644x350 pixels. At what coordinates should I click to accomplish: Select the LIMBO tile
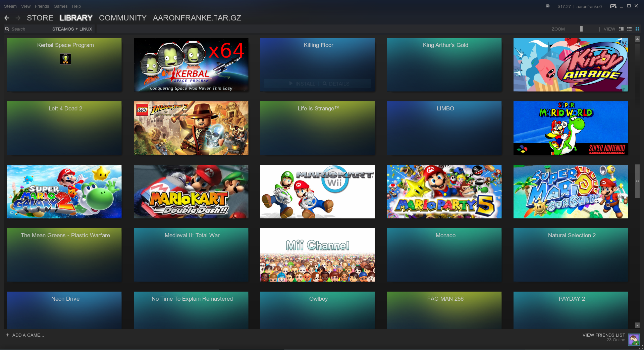[444, 128]
